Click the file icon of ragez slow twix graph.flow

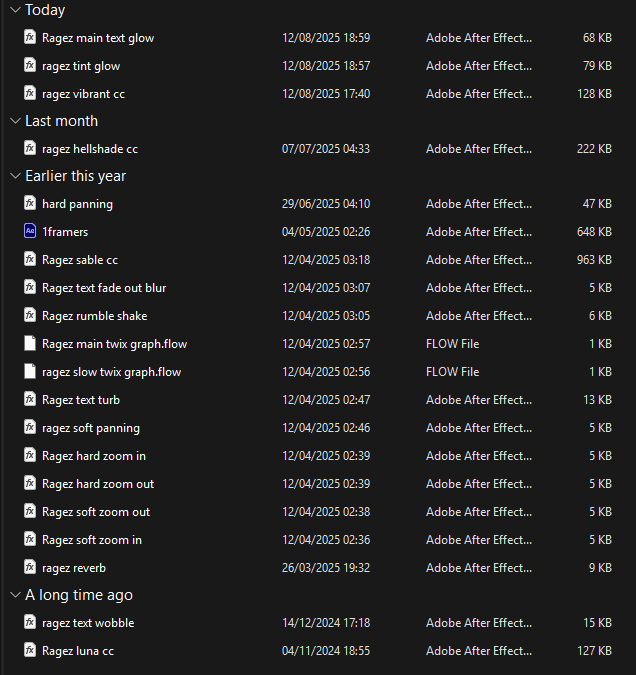click(x=30, y=371)
